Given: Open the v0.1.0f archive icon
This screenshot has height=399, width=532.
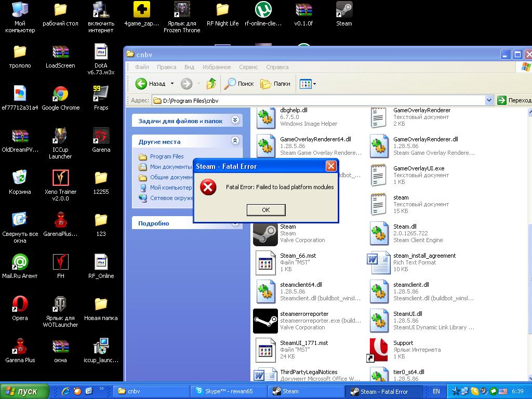Looking at the screenshot, I should point(303,14).
